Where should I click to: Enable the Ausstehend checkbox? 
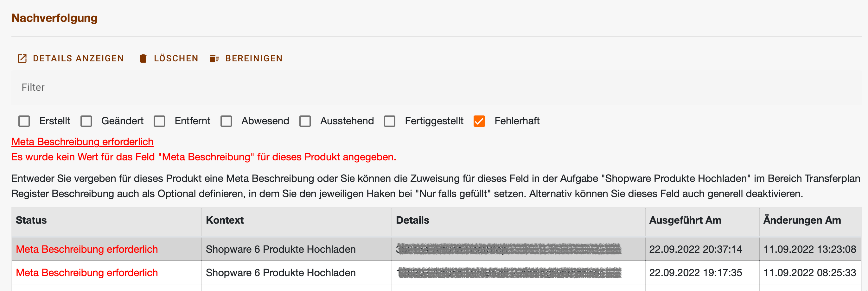(305, 121)
